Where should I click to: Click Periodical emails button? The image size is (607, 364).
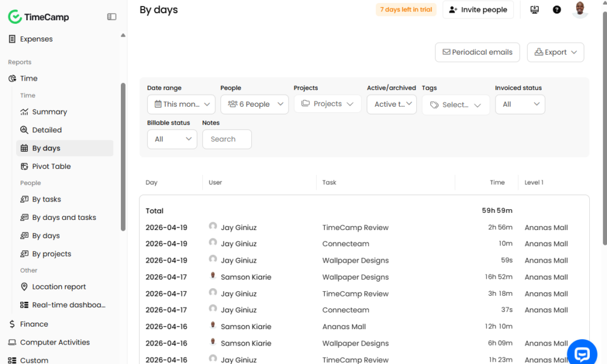point(477,52)
